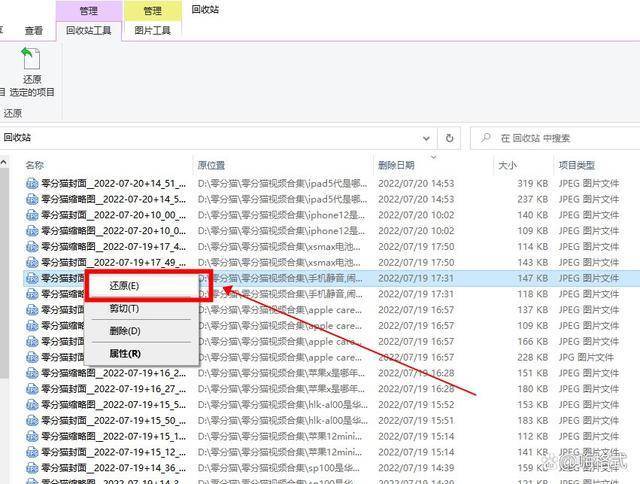Click the 319 KB size cell
This screenshot has height=484, width=640.
click(533, 184)
